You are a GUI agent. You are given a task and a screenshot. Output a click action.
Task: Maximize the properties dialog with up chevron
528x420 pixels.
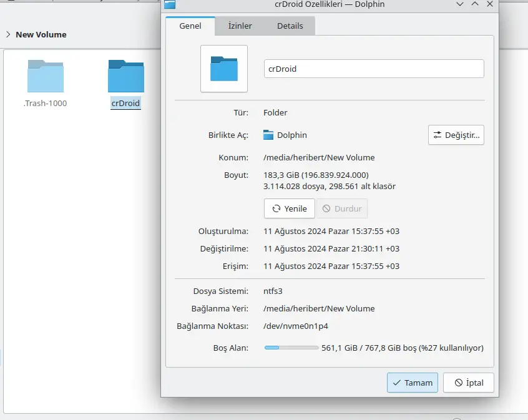click(475, 4)
